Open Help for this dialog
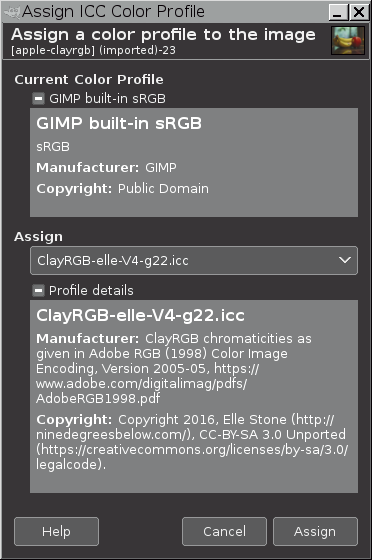Viewport: 372px width, 560px height. click(x=56, y=531)
